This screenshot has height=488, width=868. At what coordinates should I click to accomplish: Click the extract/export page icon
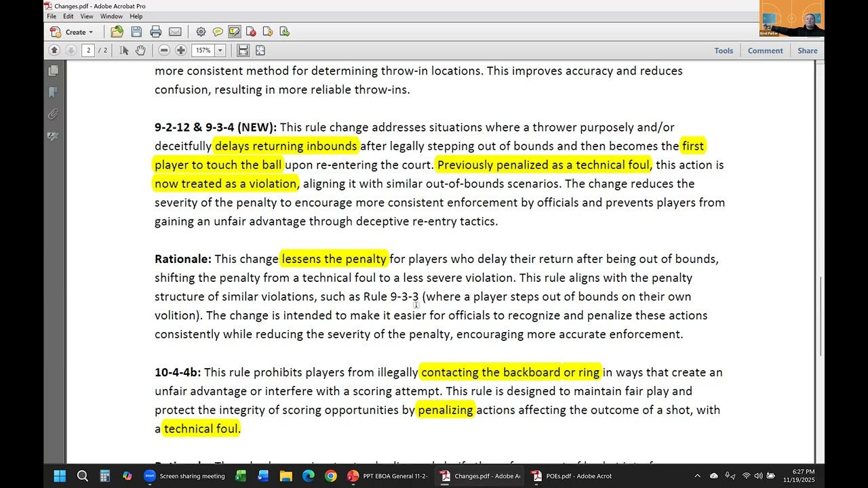click(x=284, y=32)
